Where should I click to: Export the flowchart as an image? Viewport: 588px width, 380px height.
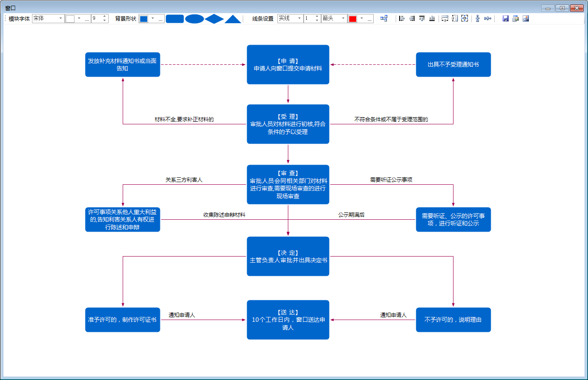pyautogui.click(x=526, y=18)
